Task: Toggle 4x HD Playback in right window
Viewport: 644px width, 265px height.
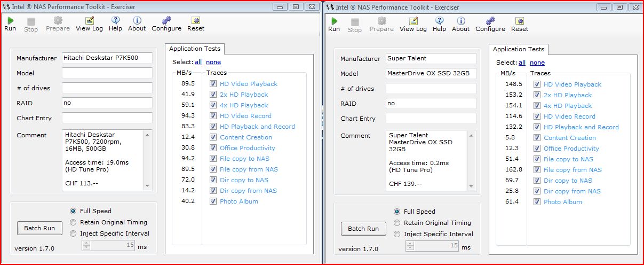Action: tap(537, 106)
